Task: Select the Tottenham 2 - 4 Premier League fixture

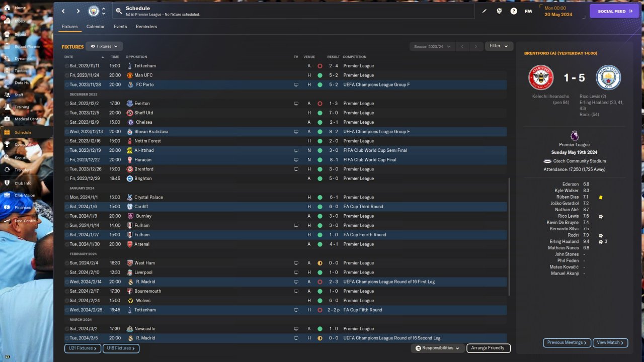Action: pos(285,66)
